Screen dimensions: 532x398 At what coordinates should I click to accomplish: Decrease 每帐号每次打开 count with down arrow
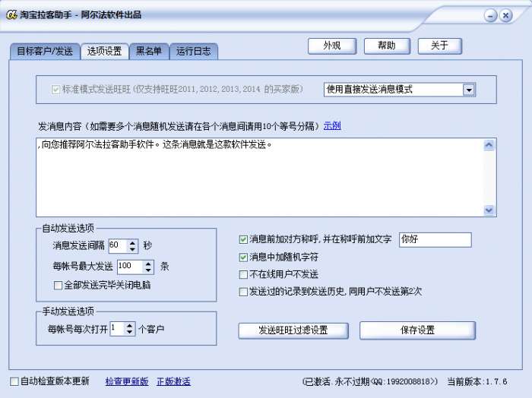pos(130,332)
